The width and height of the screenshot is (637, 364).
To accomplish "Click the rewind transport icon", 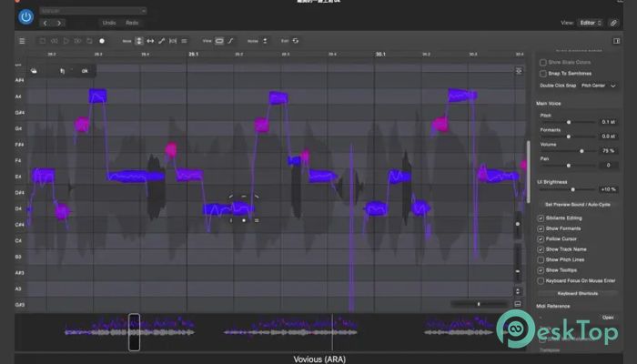I will pos(54,41).
